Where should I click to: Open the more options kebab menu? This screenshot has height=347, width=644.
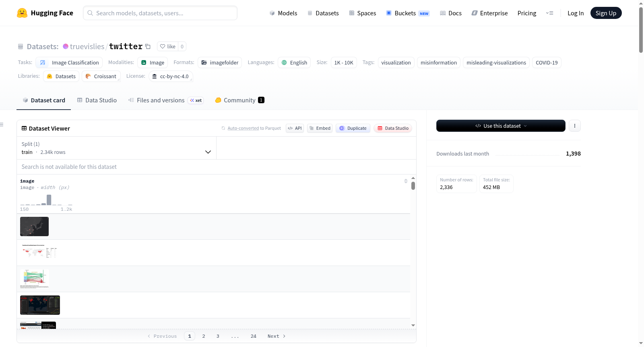[x=574, y=126]
